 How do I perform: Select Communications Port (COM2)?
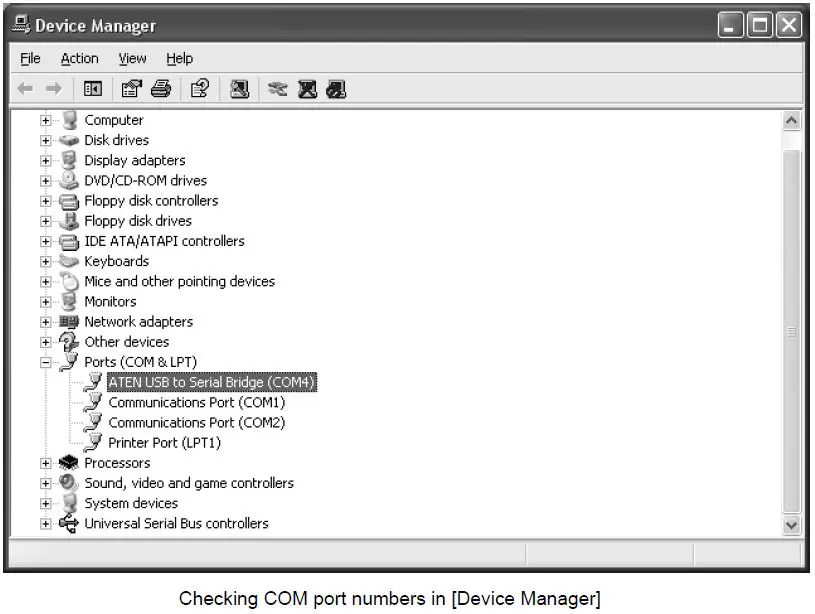coord(197,423)
